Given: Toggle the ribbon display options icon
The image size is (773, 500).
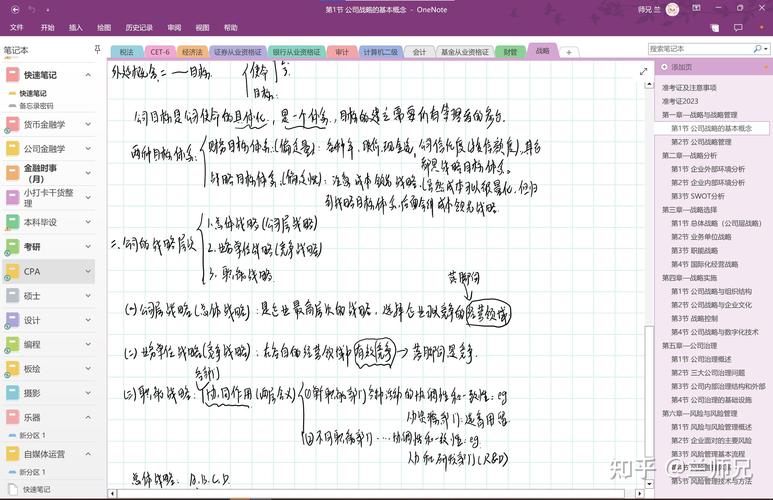Looking at the screenshot, I should point(696,8).
